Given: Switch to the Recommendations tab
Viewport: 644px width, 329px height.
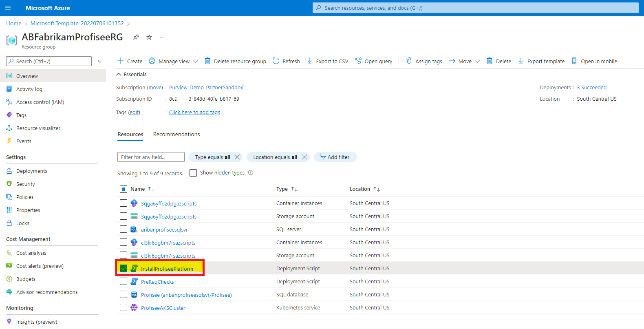Looking at the screenshot, I should (176, 134).
